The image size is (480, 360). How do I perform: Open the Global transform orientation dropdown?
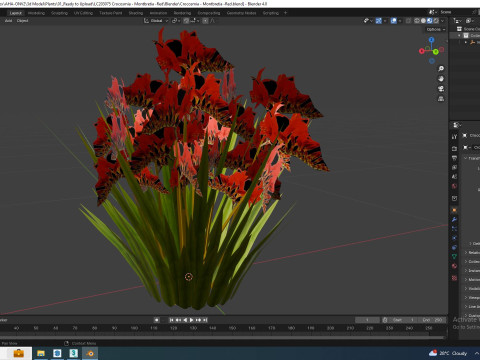[156, 21]
